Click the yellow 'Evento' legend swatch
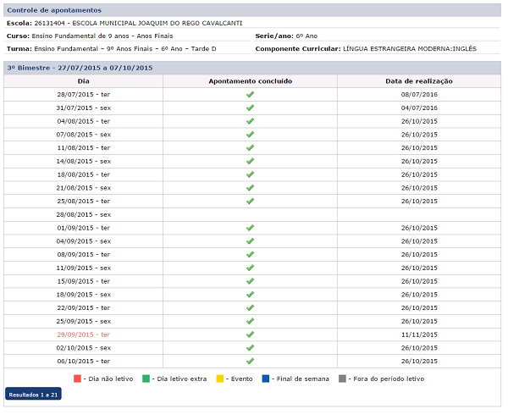 [x=220, y=379]
